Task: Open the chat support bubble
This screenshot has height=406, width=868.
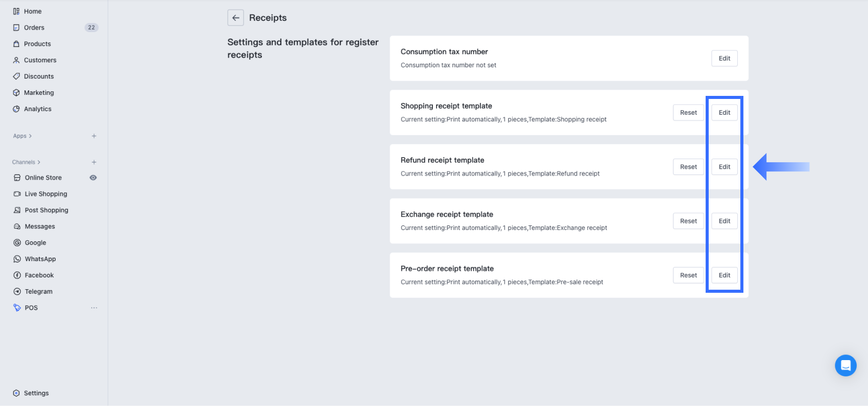Action: [846, 365]
